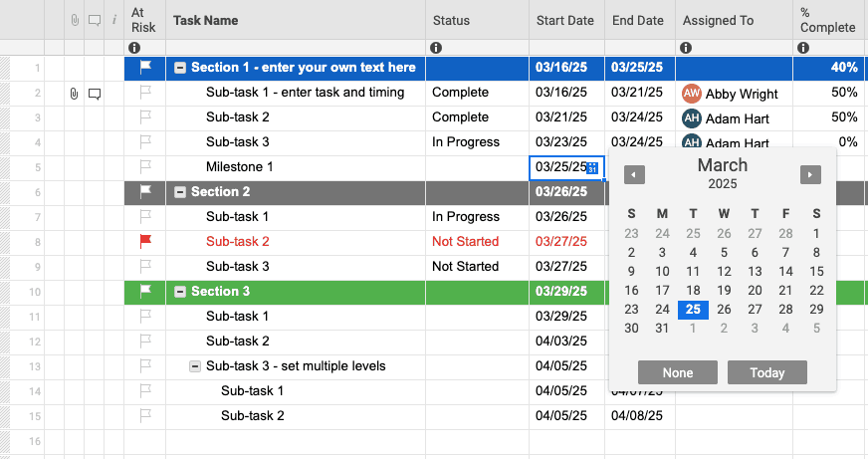
Task: Click the info icon under Status column
Action: (436, 48)
